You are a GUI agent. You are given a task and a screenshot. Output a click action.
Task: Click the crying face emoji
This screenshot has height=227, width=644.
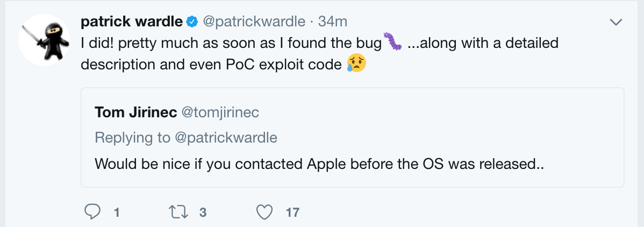(x=356, y=63)
